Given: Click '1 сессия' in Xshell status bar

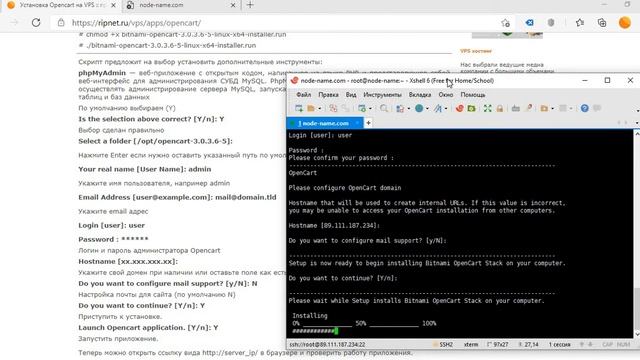Looking at the screenshot, I should [559, 344].
